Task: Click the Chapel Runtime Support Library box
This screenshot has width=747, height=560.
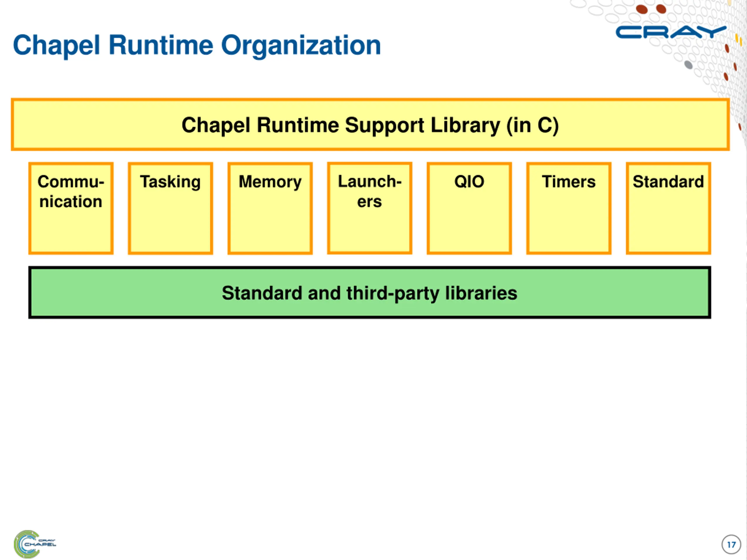Action: 370,125
